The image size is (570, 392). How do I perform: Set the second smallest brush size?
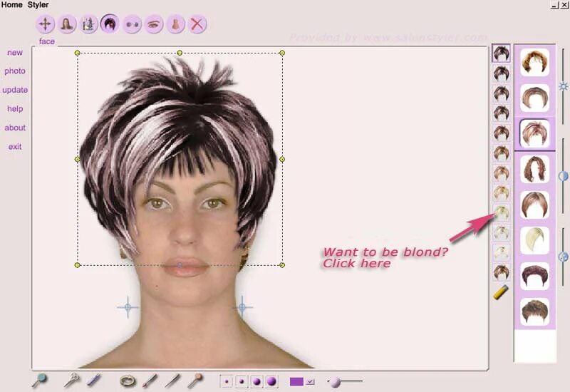(x=242, y=381)
